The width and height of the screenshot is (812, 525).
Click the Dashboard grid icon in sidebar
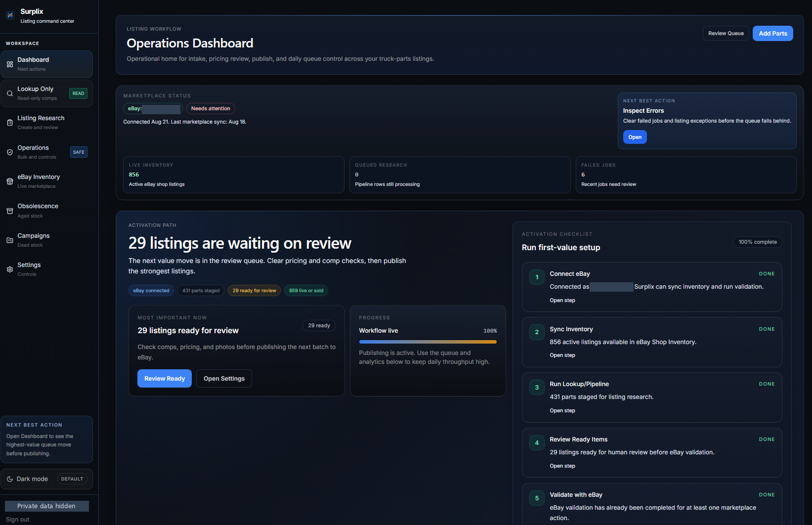pyautogui.click(x=10, y=64)
